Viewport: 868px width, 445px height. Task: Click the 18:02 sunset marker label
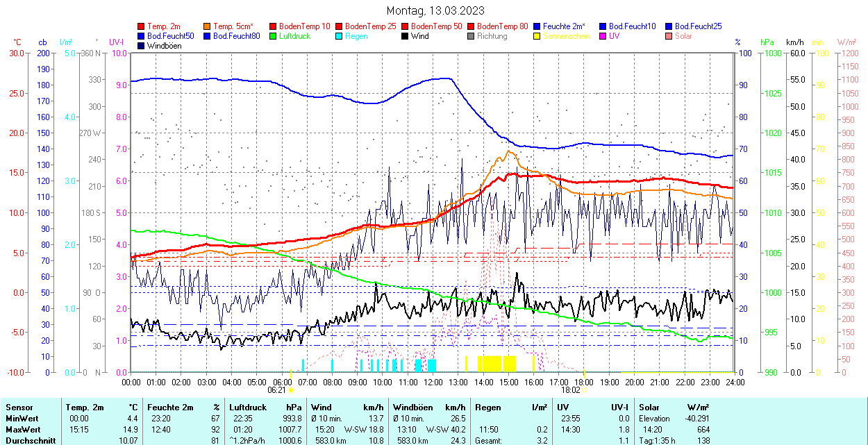[570, 390]
